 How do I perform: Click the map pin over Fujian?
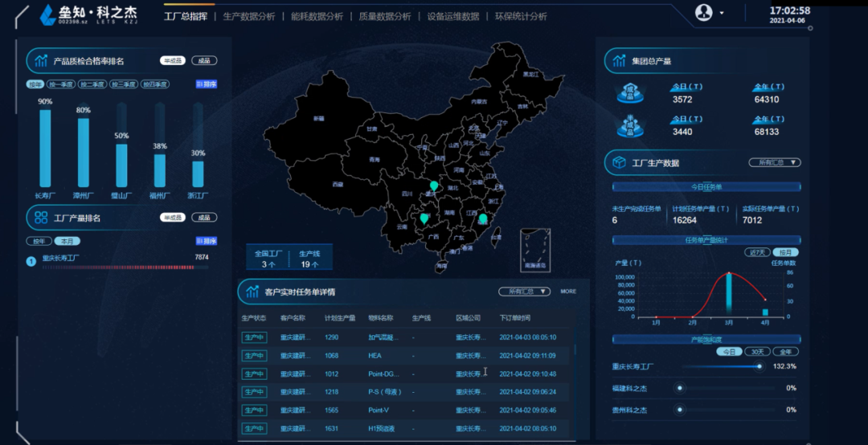click(483, 218)
